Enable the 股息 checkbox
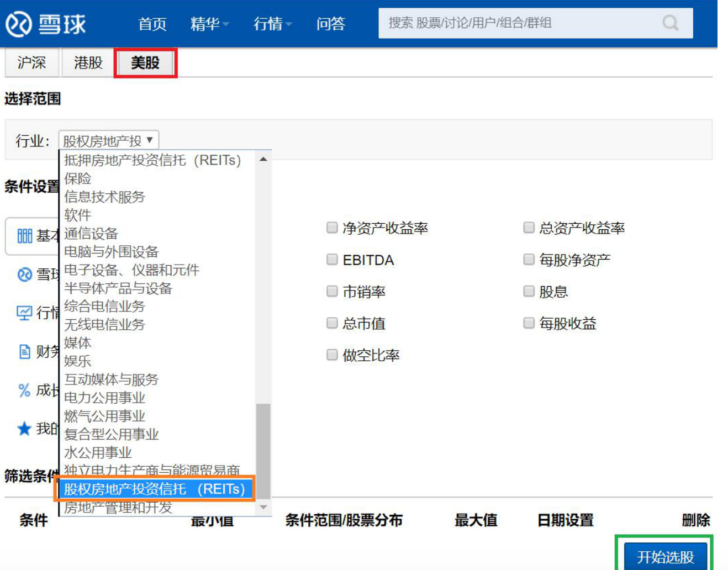The image size is (728, 570). 528,291
